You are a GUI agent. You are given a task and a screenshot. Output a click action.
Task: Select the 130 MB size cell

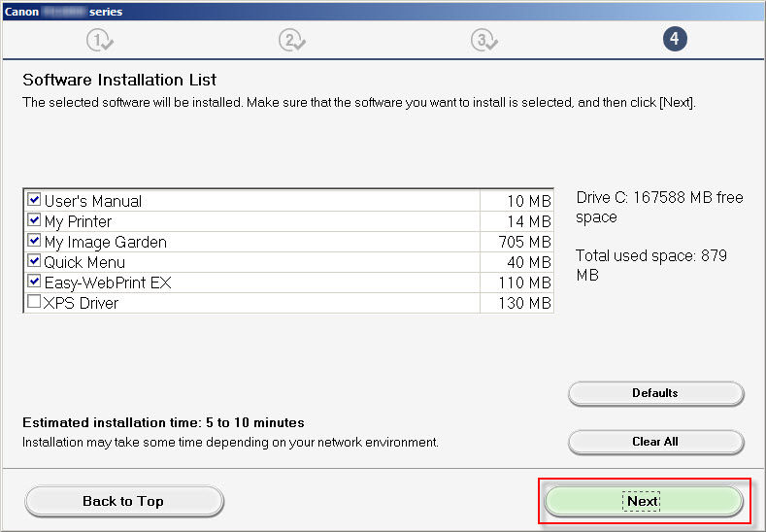tap(516, 303)
